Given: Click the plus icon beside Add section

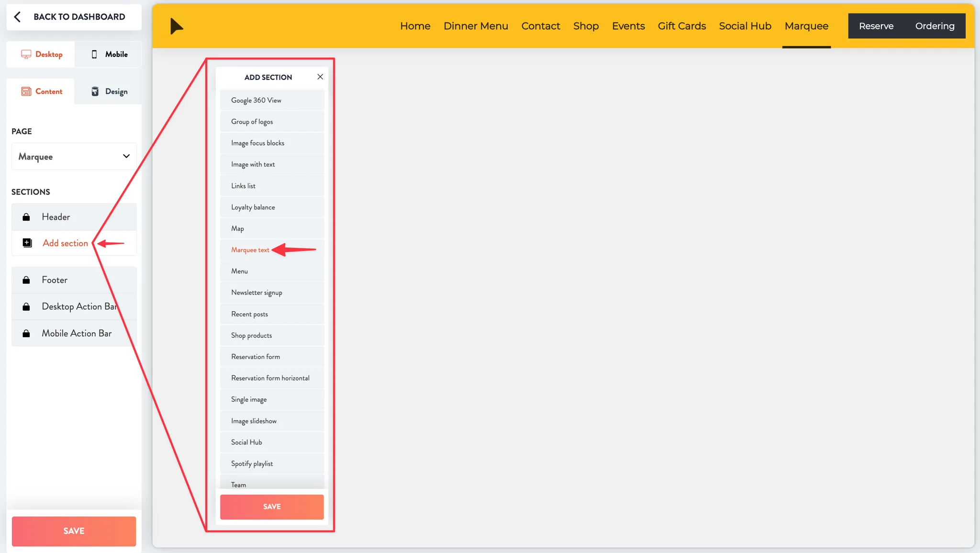Looking at the screenshot, I should click(x=27, y=243).
